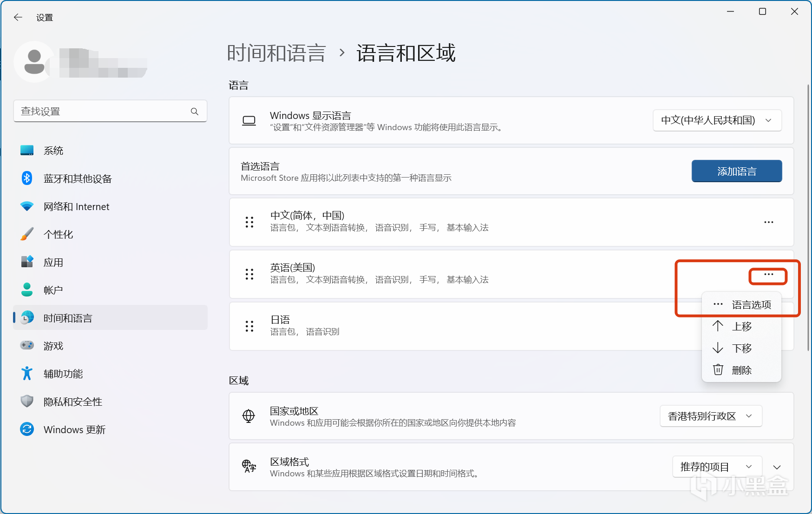
Task: Click the 中文(简体，中国) language row text
Action: click(308, 216)
